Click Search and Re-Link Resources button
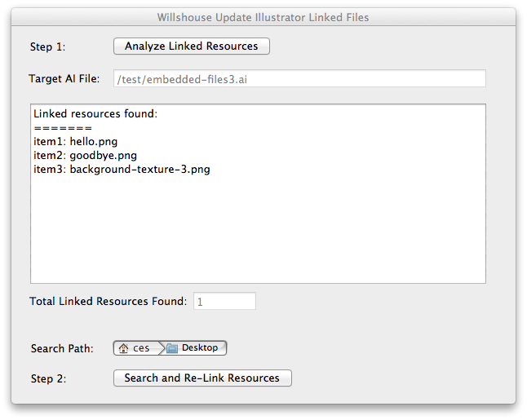Image resolution: width=527 pixels, height=420 pixels. pos(202,378)
